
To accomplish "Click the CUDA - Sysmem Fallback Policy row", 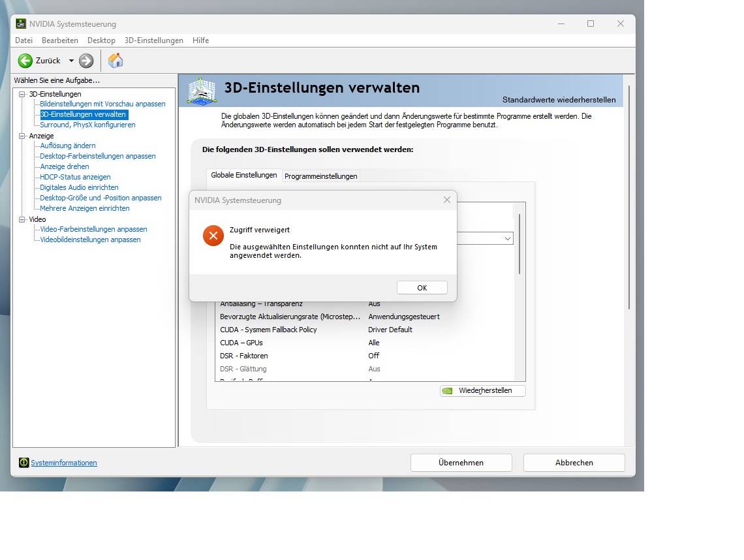I will (x=364, y=330).
